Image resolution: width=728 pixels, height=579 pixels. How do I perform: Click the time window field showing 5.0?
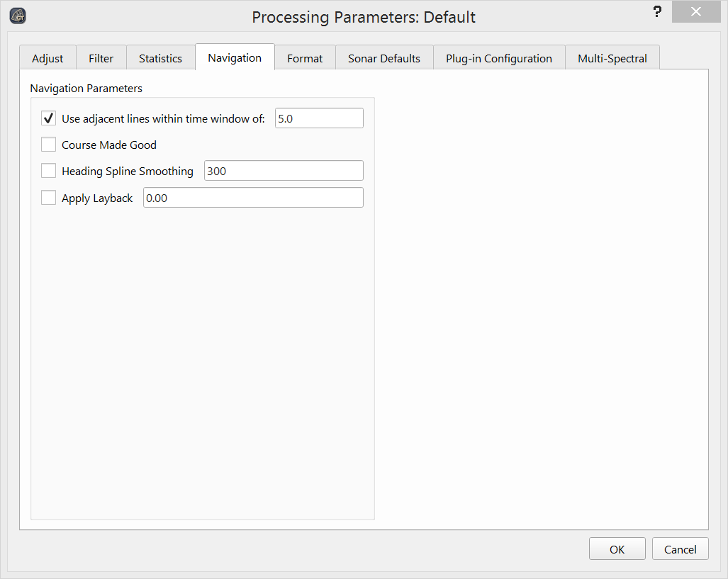coord(319,118)
